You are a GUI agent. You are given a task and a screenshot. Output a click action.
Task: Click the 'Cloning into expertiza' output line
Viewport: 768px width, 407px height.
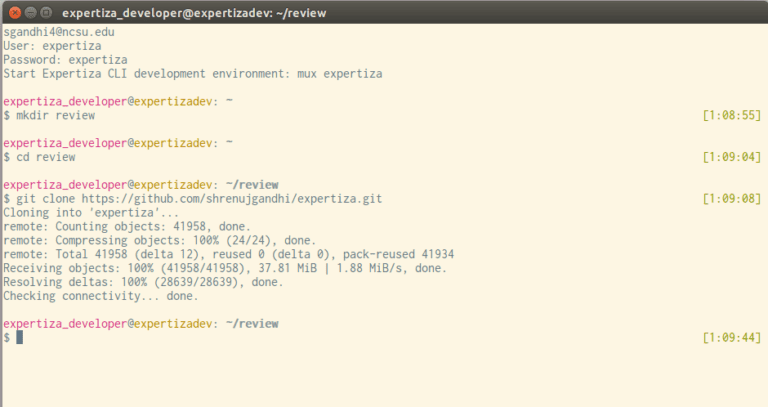point(80,213)
